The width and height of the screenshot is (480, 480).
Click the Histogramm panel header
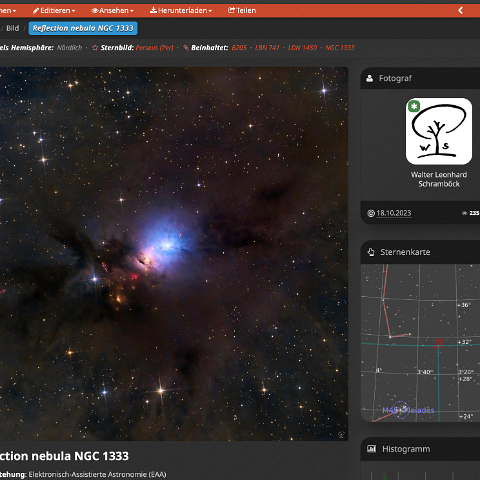pos(420,449)
